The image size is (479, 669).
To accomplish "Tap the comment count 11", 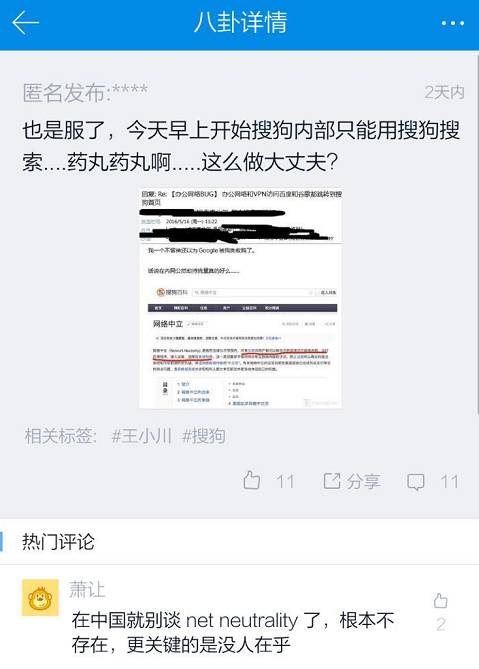I will tap(449, 482).
